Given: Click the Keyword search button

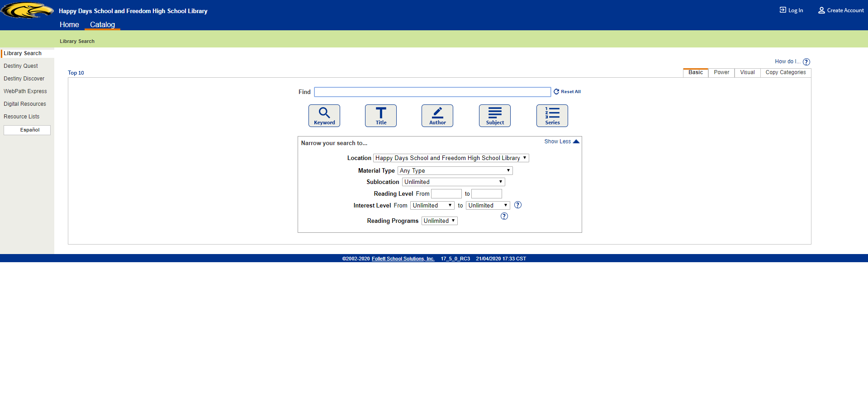Looking at the screenshot, I should coord(324,116).
